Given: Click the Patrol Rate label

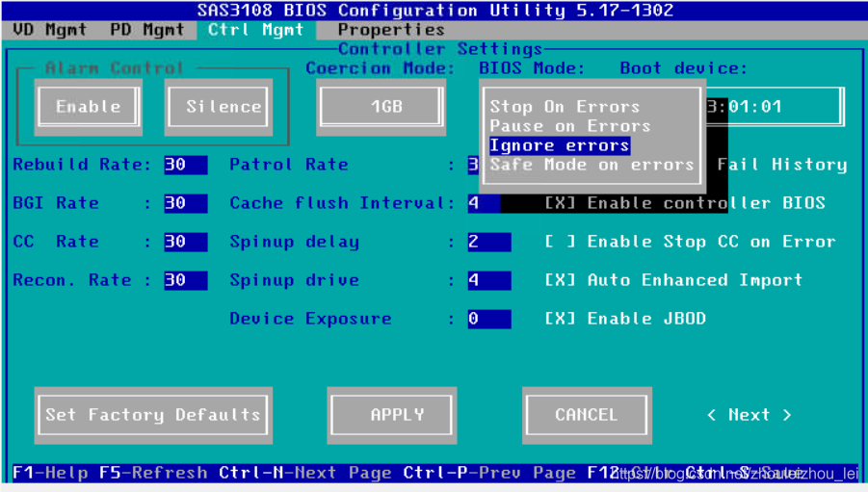Looking at the screenshot, I should [288, 165].
